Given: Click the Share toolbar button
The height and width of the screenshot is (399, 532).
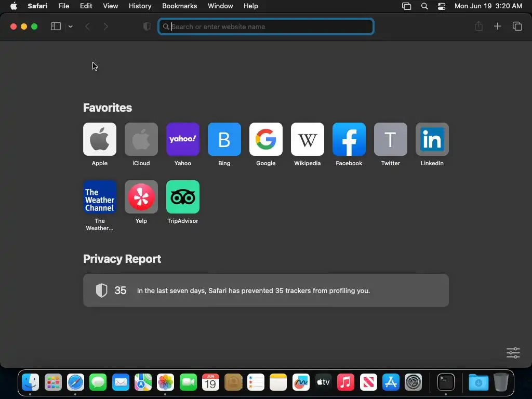Looking at the screenshot, I should click(x=478, y=26).
